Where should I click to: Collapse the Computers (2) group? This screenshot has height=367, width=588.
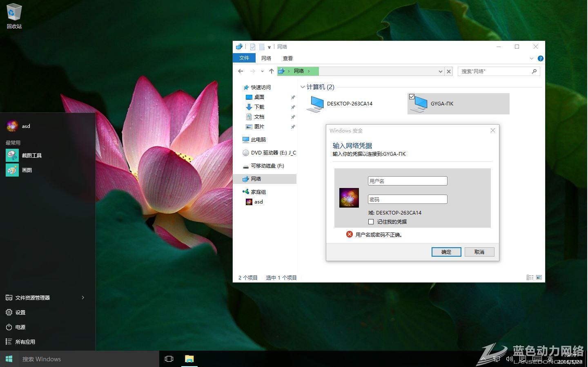click(x=303, y=87)
